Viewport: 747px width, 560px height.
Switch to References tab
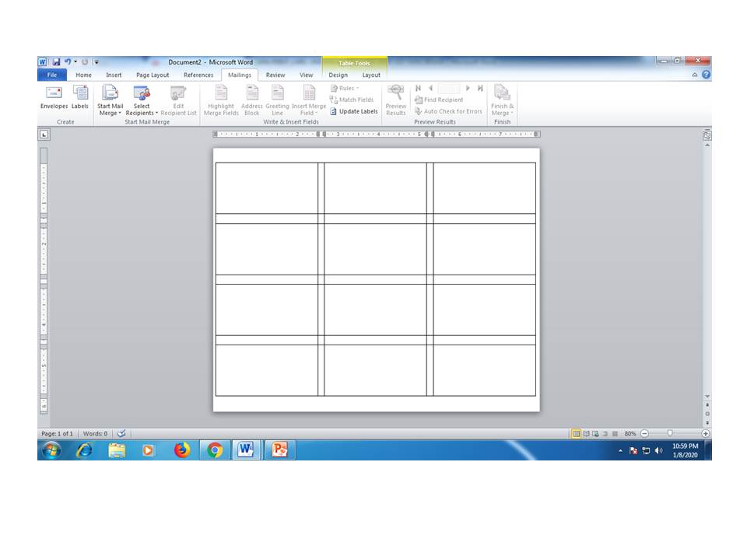198,75
